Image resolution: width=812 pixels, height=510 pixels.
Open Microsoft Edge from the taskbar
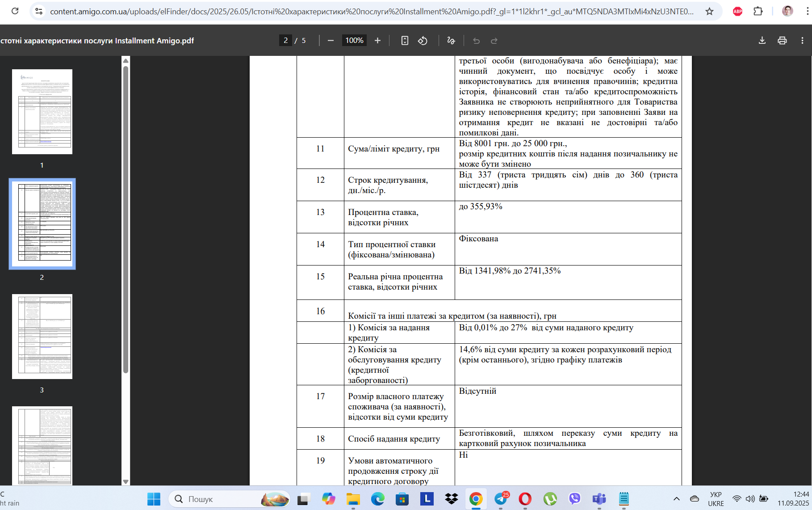click(377, 499)
